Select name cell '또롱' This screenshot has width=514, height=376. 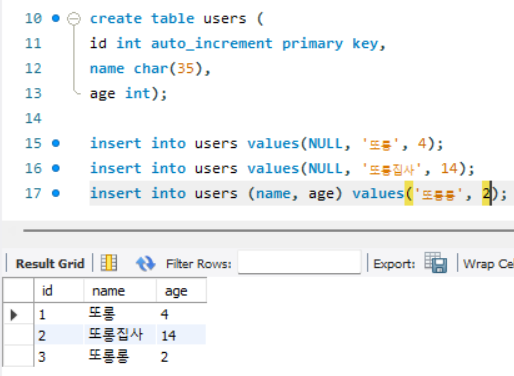(120, 314)
